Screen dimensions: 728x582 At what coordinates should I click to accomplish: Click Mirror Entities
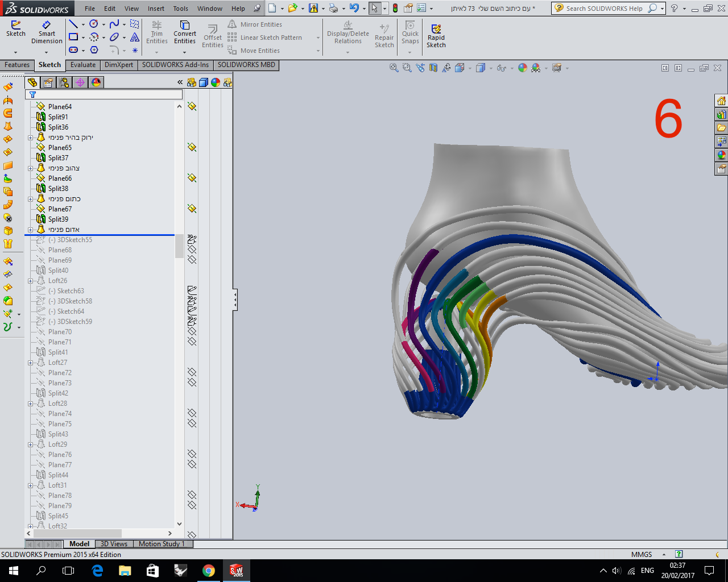(x=255, y=24)
